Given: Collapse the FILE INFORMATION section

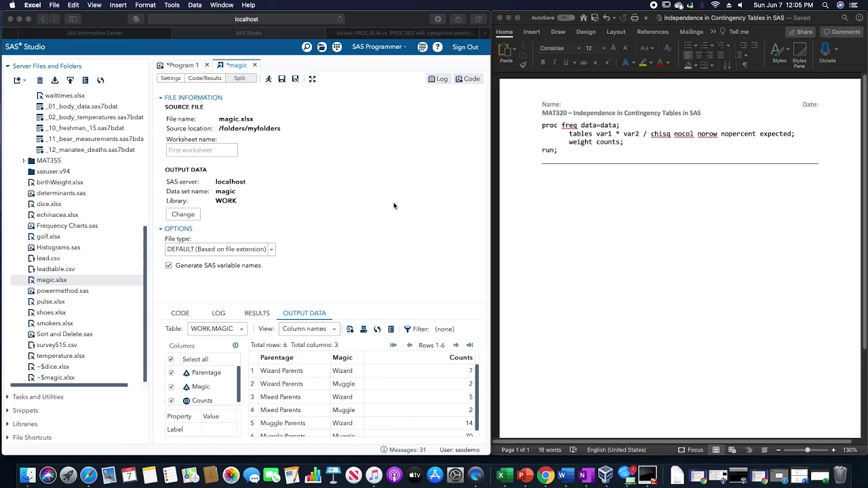Looking at the screenshot, I should (161, 98).
